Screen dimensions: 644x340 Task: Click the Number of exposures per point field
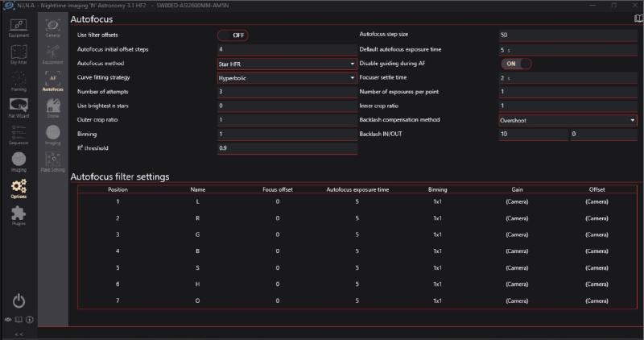pos(568,92)
